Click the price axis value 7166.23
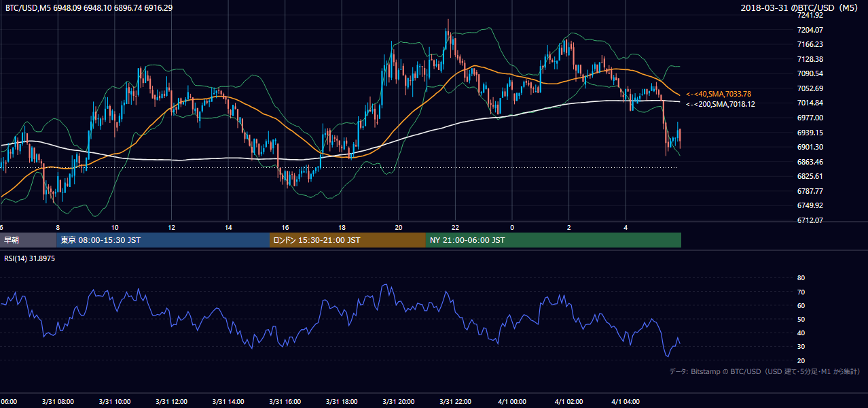This screenshot has height=408, width=868. click(810, 44)
